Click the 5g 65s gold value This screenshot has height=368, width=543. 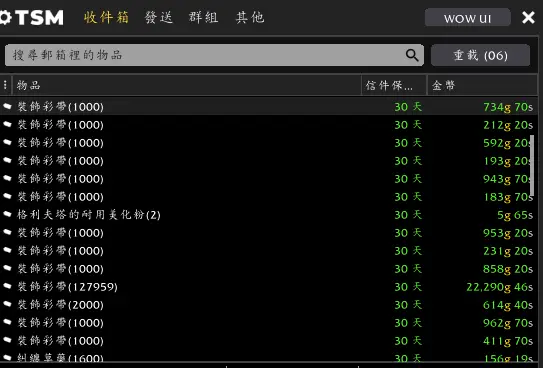(515, 215)
